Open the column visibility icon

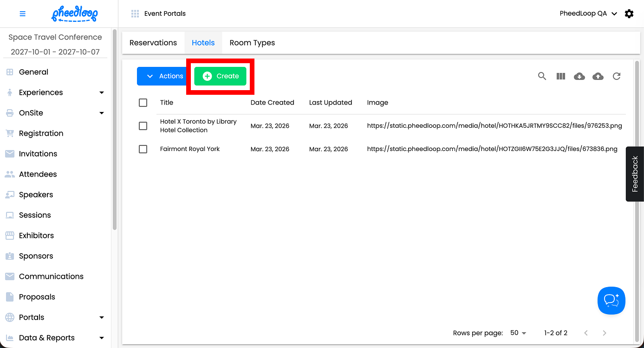561,76
